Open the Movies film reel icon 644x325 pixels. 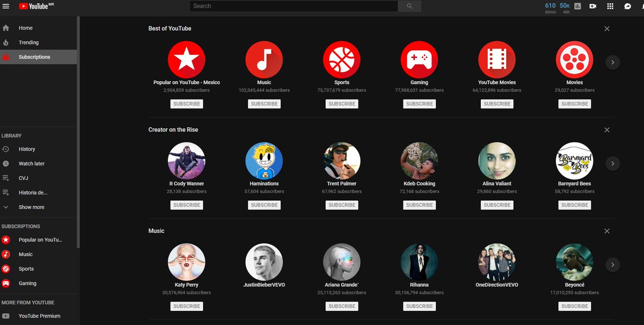pyautogui.click(x=574, y=59)
